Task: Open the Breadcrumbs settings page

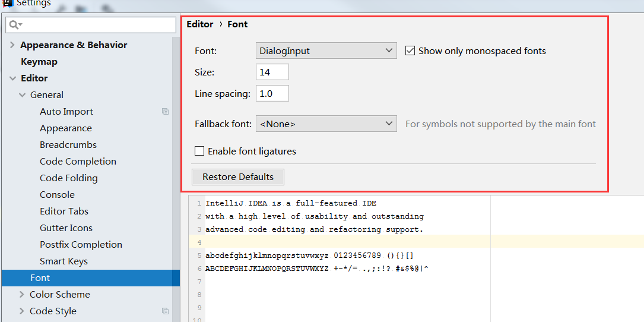Action: pyautogui.click(x=68, y=145)
